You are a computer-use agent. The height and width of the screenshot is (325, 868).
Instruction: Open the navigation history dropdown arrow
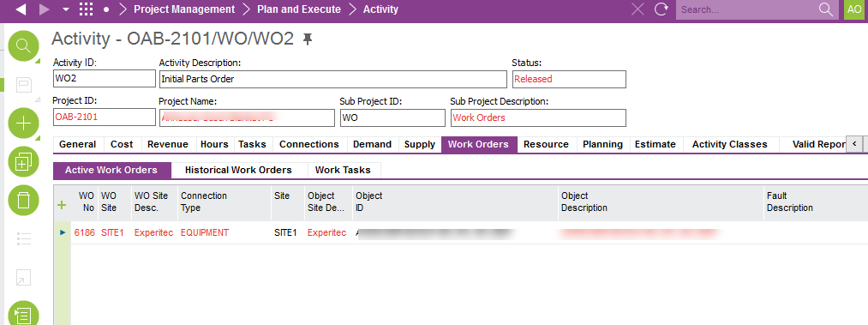tap(66, 10)
